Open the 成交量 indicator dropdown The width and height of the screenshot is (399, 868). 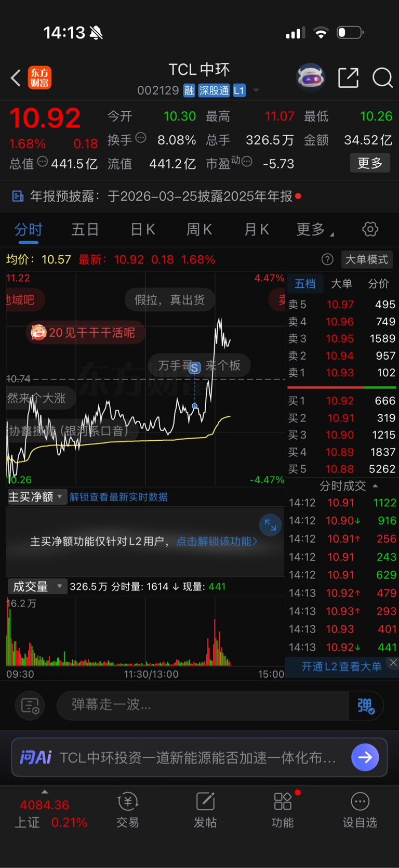tap(37, 586)
